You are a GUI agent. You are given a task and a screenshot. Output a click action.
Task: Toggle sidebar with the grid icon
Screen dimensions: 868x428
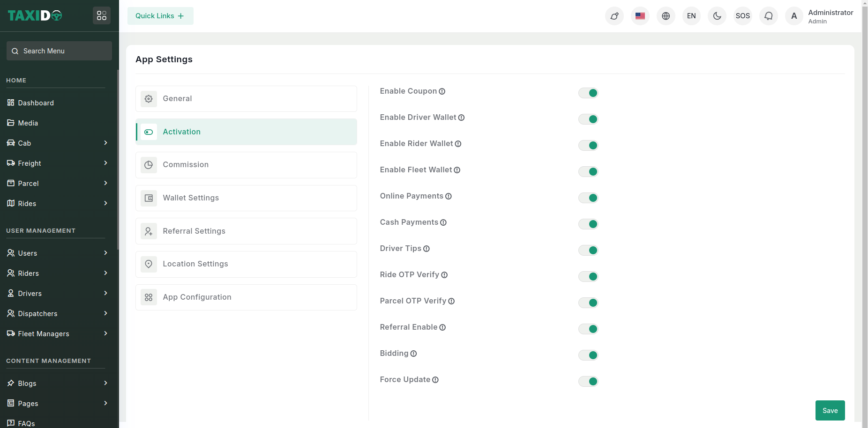coord(102,16)
